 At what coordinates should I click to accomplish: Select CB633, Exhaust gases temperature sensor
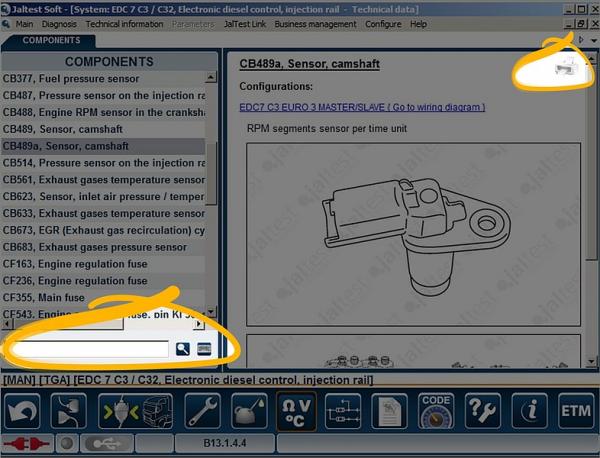pyautogui.click(x=103, y=214)
